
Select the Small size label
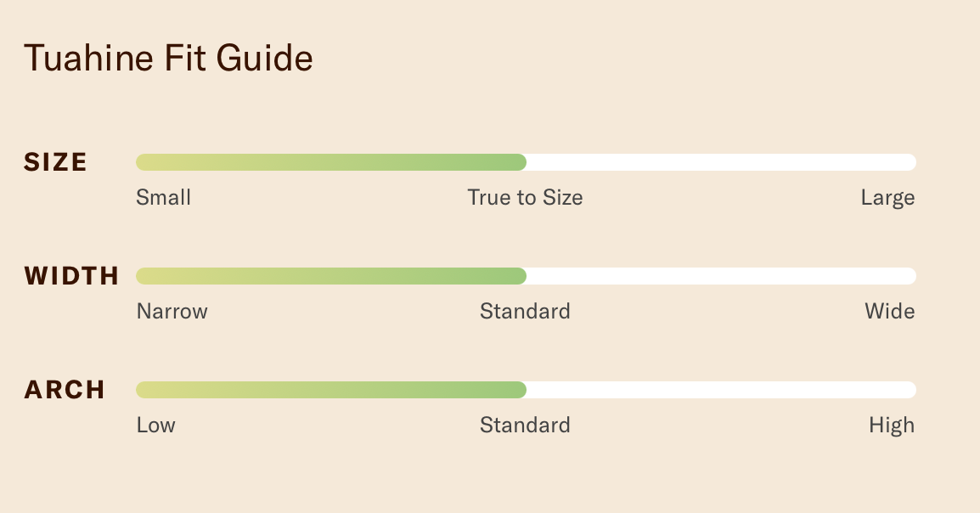point(163,197)
